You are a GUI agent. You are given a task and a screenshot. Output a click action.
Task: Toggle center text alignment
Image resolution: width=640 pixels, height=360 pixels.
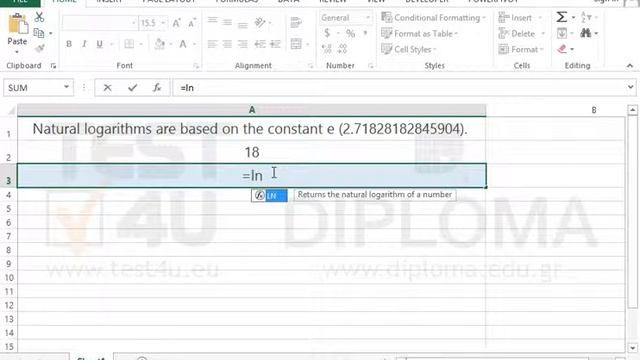[227, 44]
